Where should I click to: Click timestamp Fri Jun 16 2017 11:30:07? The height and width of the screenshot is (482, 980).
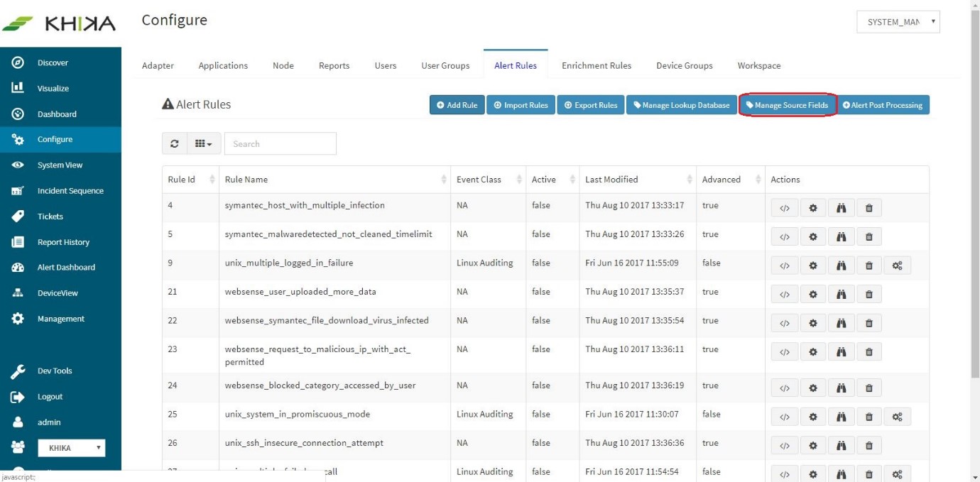[x=632, y=414]
